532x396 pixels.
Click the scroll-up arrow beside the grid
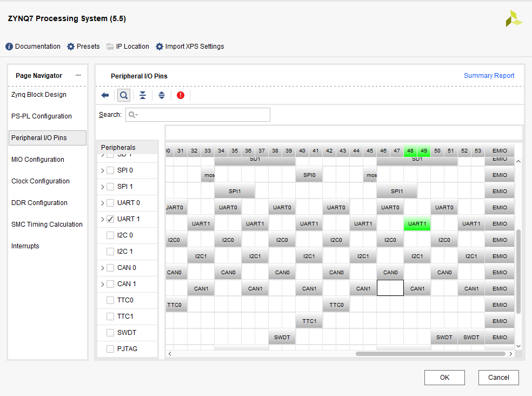pyautogui.click(x=518, y=161)
